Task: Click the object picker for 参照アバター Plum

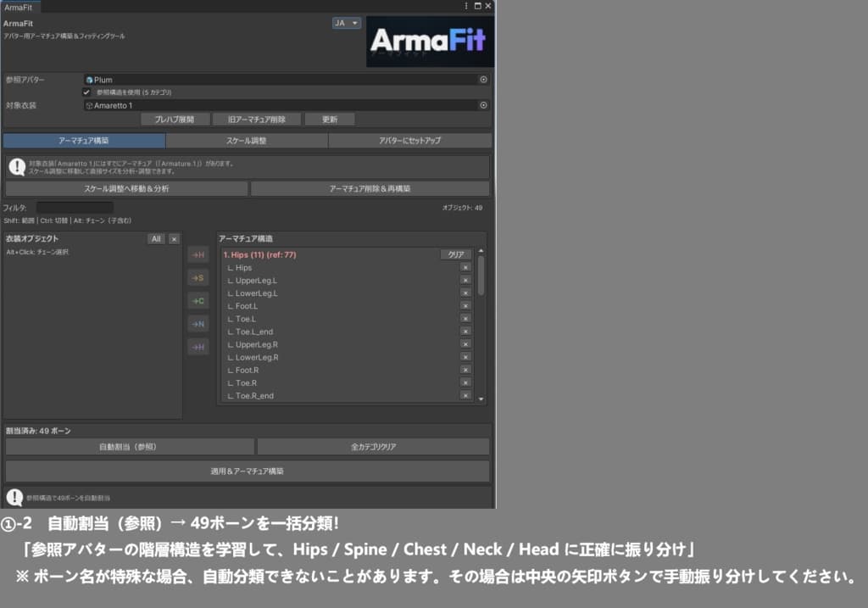Action: tap(483, 80)
